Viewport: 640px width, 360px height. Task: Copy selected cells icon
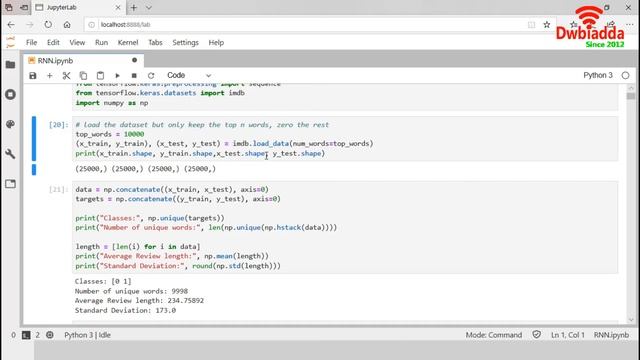coord(83,76)
